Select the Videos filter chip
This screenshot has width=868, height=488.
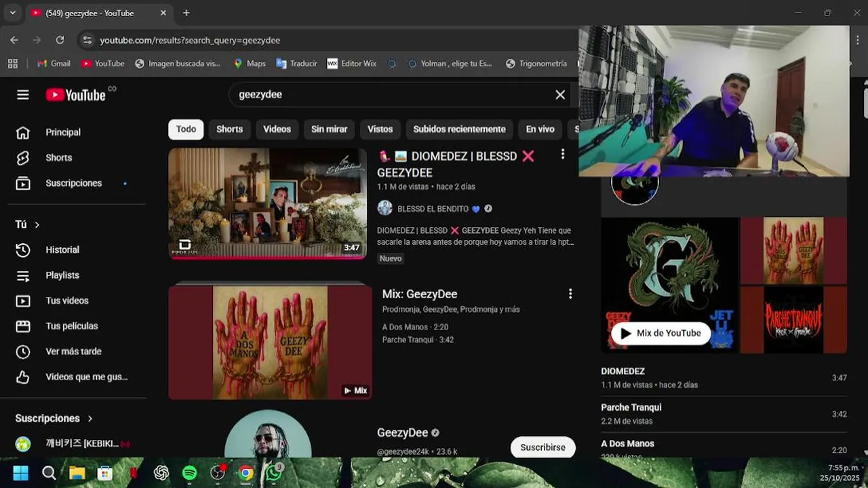277,129
